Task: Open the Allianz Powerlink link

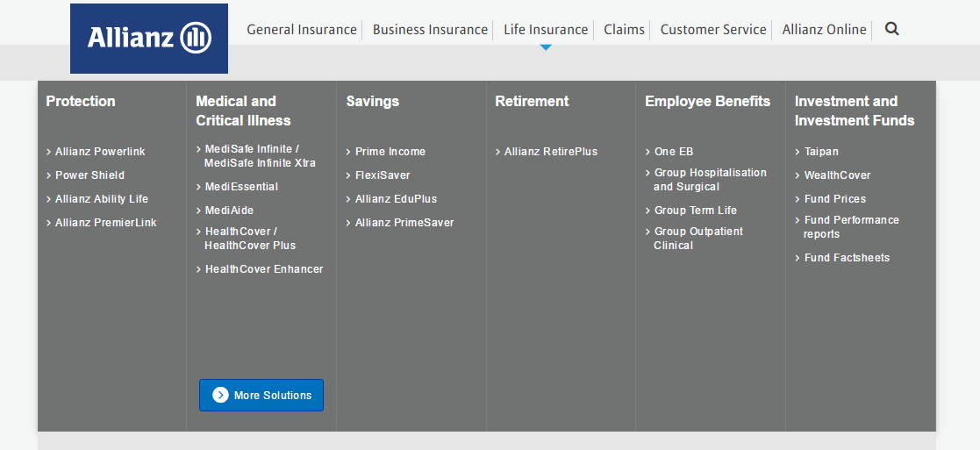Action: tap(100, 152)
